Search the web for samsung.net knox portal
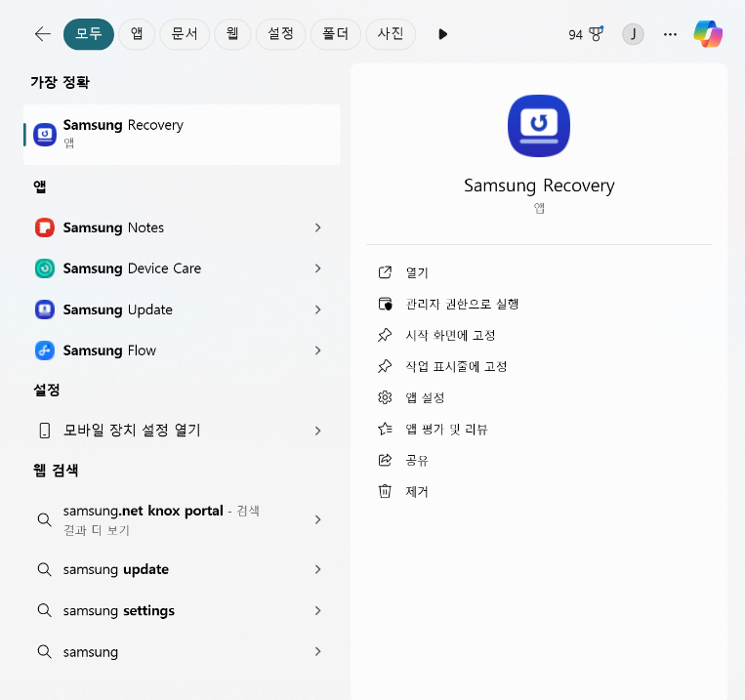745x700 pixels. click(x=182, y=520)
